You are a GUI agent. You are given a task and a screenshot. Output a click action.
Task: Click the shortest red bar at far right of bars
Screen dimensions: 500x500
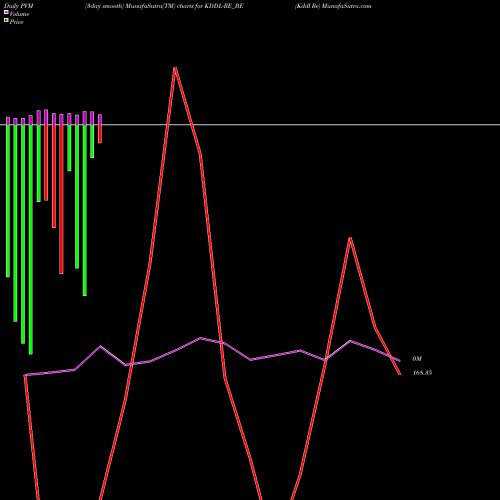pos(100,134)
